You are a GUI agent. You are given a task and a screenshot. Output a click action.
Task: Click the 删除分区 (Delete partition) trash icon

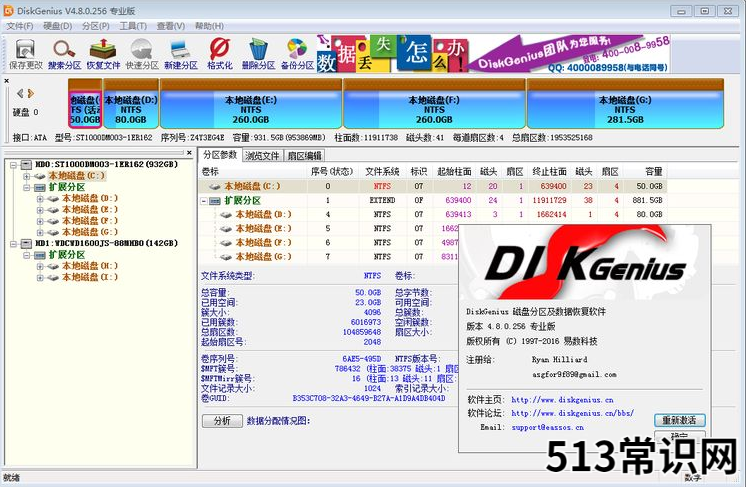[258, 54]
